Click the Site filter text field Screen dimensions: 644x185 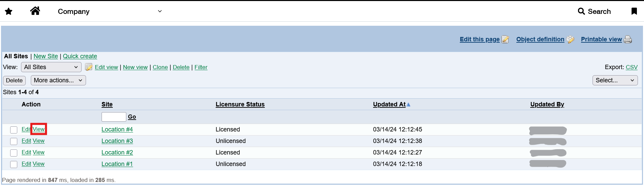coord(114,117)
